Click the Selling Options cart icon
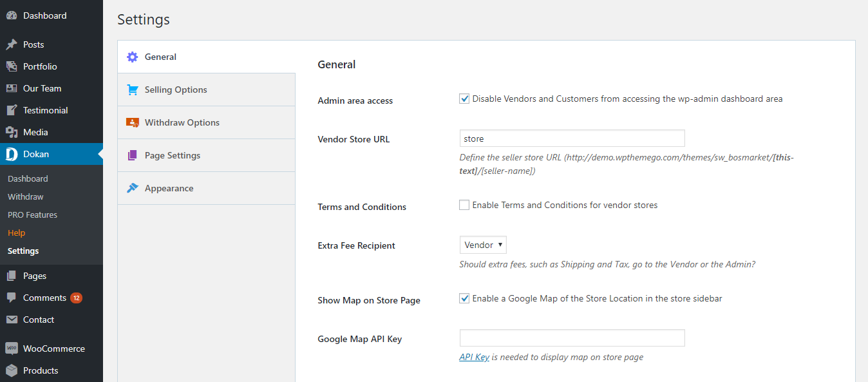Screen dimensions: 868x382 132,90
